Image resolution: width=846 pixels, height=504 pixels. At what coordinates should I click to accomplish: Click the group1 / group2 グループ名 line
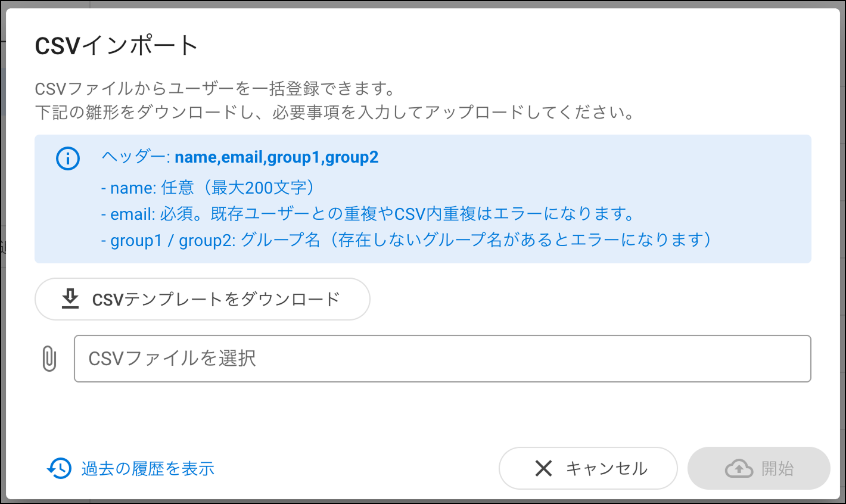(406, 240)
